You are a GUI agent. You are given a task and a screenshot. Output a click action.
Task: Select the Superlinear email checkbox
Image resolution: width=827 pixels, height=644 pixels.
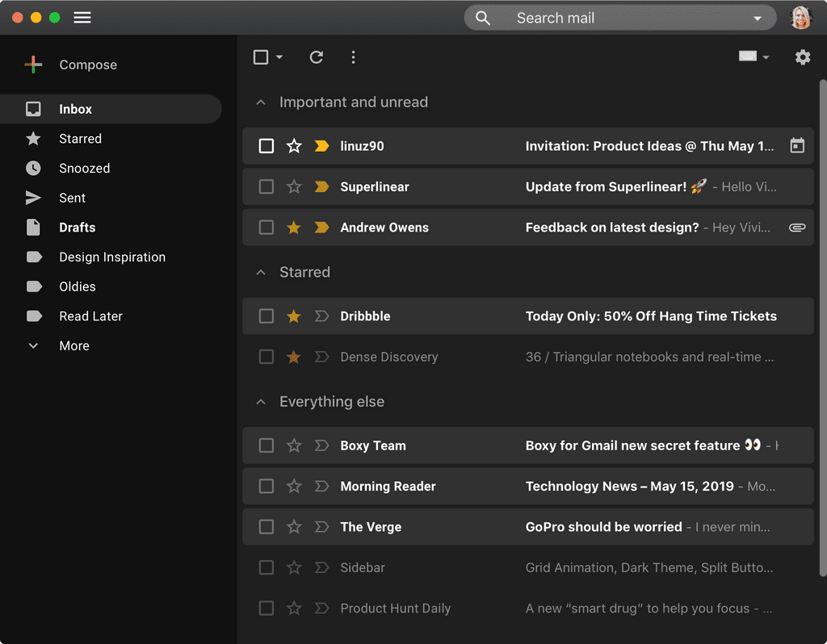(267, 186)
